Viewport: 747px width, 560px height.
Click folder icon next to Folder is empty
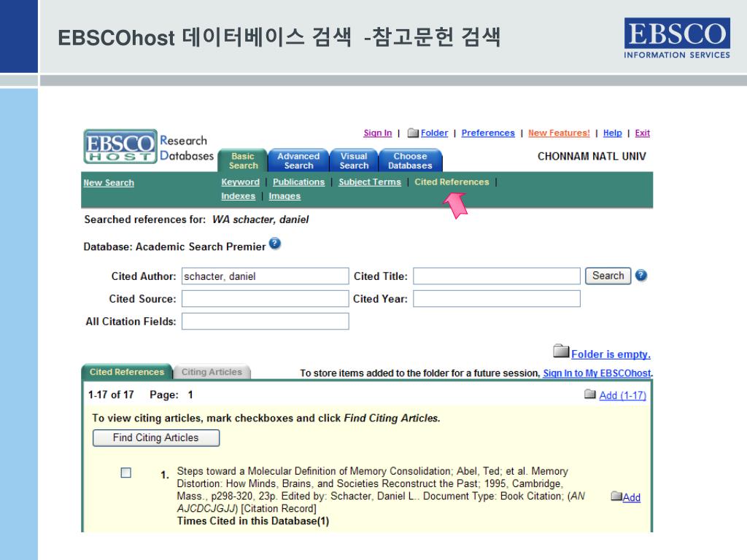[561, 351]
